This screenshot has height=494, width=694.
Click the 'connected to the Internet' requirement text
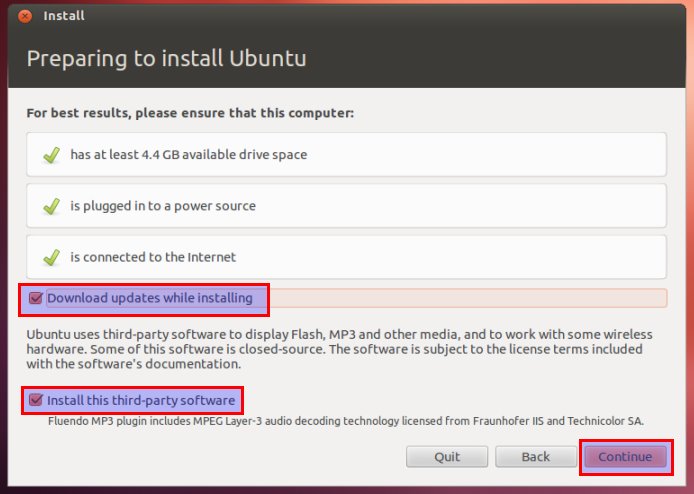(153, 257)
